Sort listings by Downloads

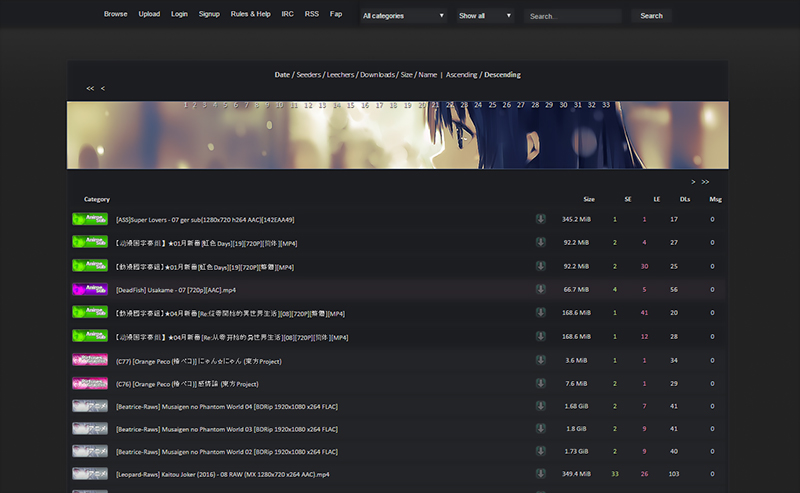tap(378, 75)
